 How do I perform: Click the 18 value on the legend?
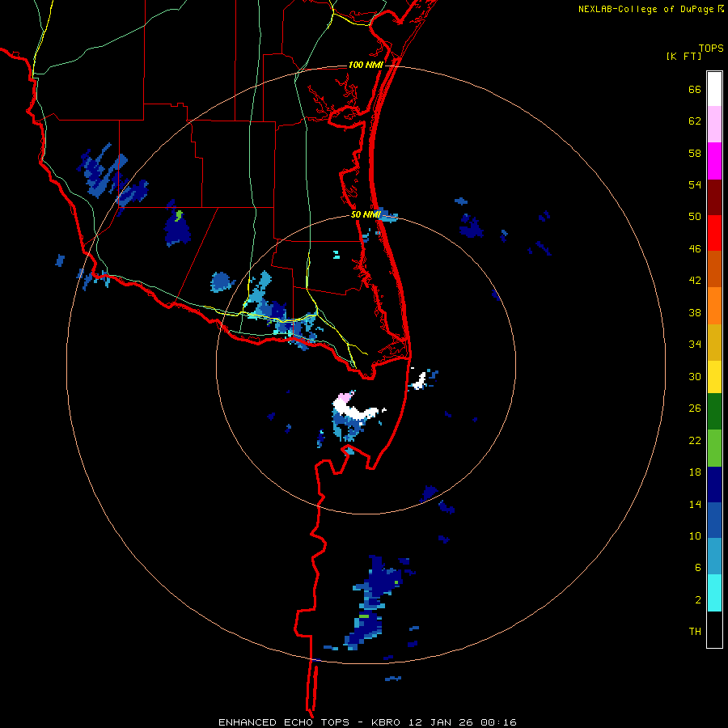point(695,472)
